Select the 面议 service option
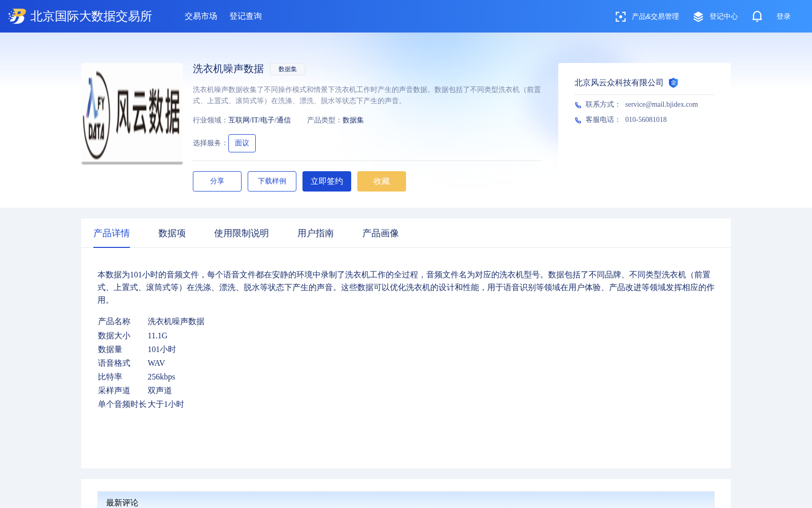Image resolution: width=812 pixels, height=508 pixels. (242, 143)
